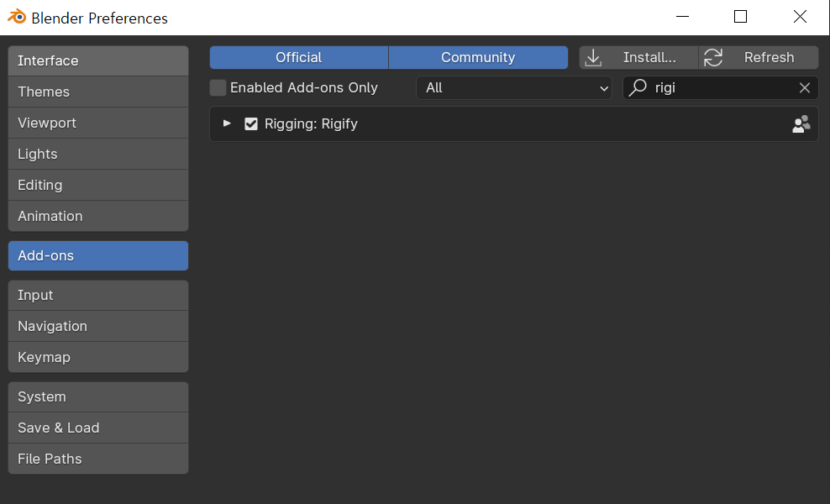
Task: Click the community add-on people icon
Action: coord(801,123)
